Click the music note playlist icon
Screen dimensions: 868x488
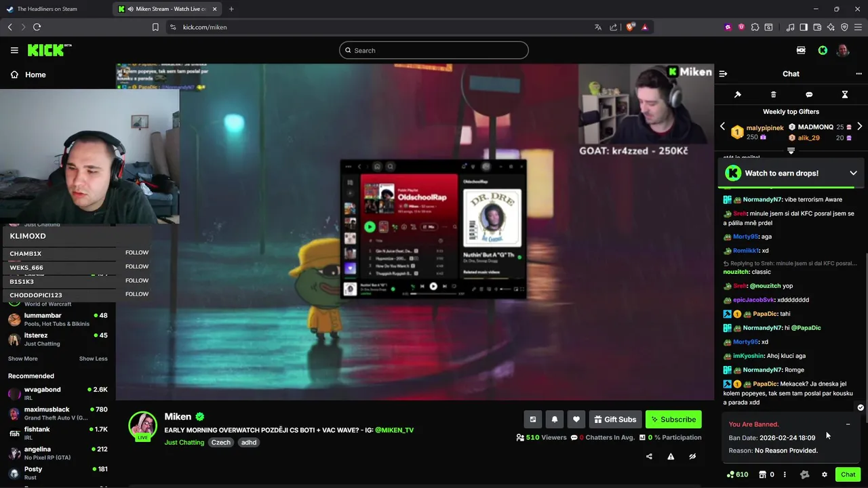coord(790,27)
